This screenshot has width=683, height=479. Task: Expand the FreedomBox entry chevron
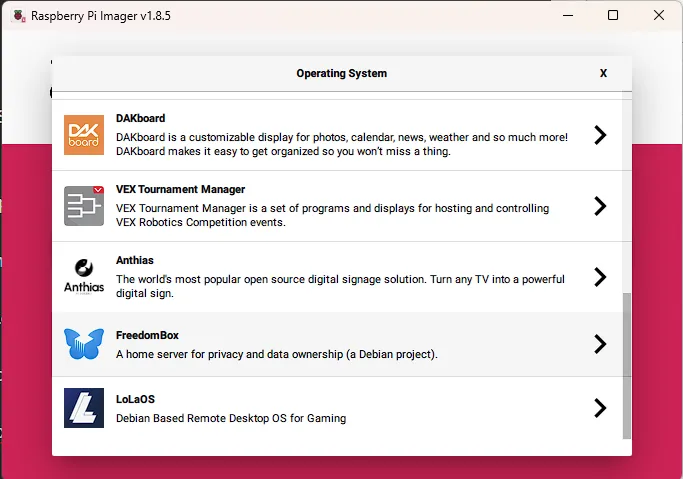[600, 344]
